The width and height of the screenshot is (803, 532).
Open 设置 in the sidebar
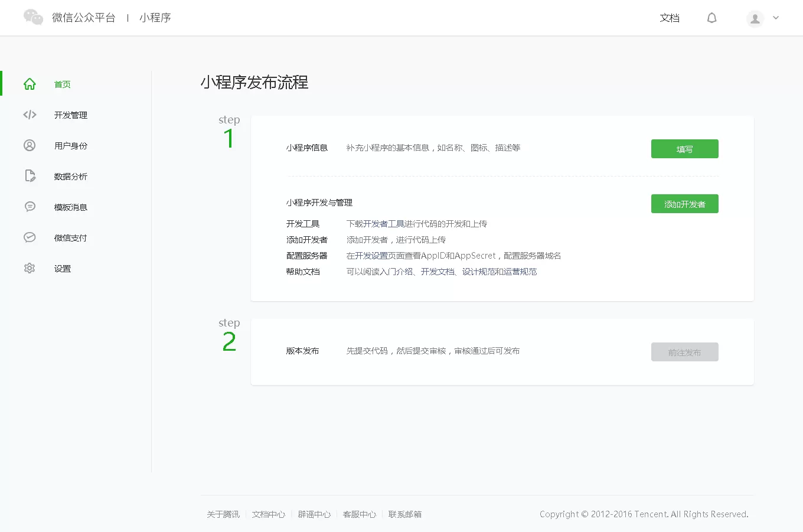(x=63, y=269)
